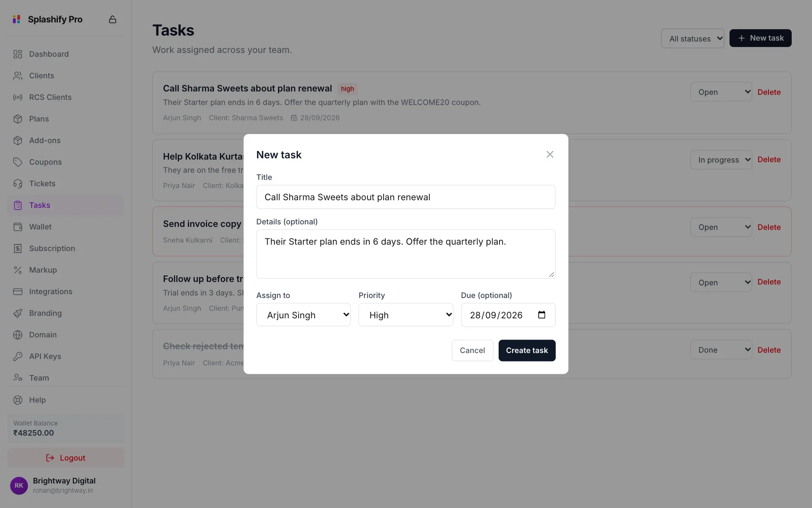
Task: Change status of Call Sharma Sweets task
Action: 721,92
